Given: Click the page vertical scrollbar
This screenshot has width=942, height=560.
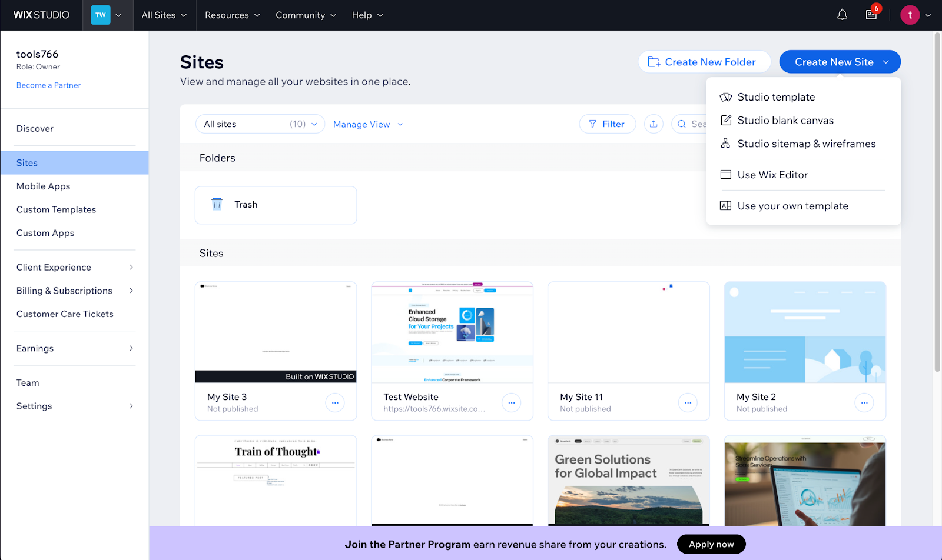Looking at the screenshot, I should (937, 203).
